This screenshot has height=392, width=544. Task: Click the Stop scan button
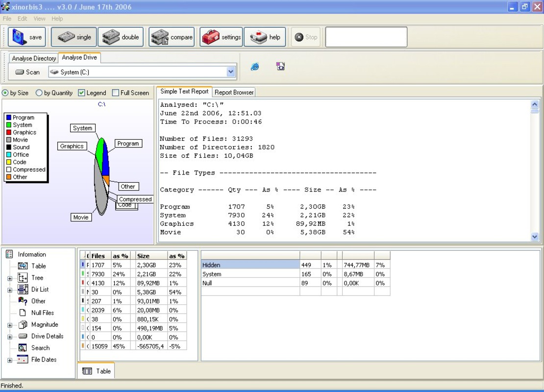pos(306,37)
